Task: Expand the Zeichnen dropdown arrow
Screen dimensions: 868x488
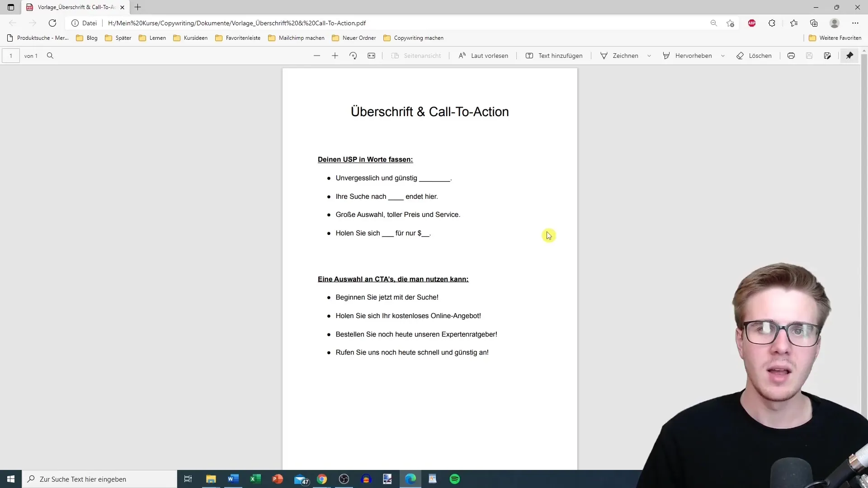Action: pos(650,56)
